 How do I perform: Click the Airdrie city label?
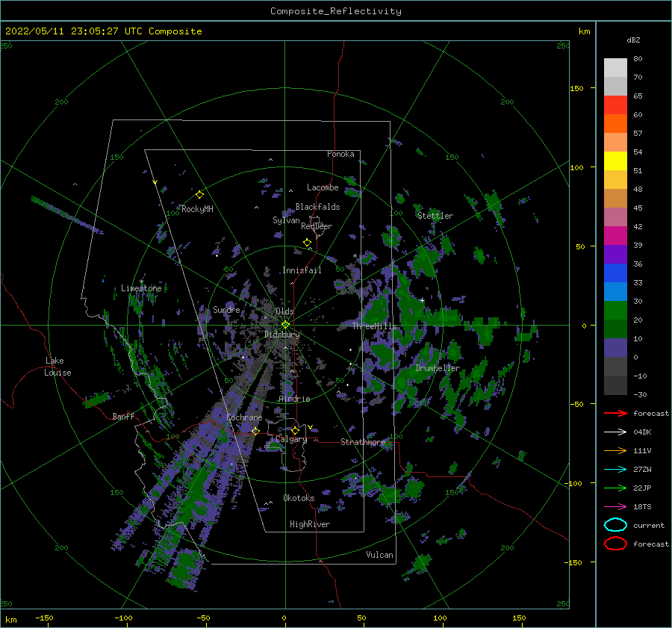tap(294, 399)
